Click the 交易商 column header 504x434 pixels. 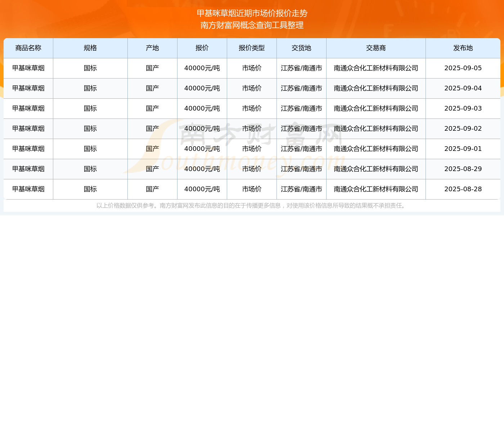(376, 48)
